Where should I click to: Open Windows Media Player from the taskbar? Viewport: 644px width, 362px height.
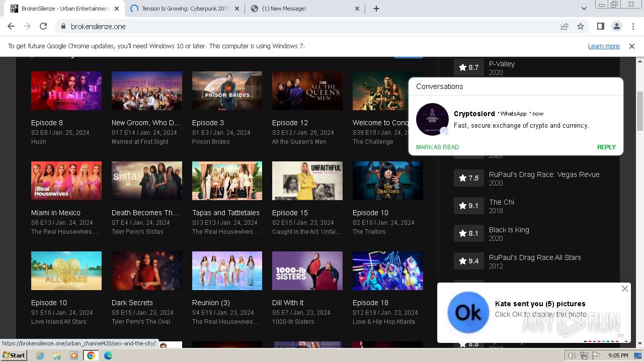(x=74, y=355)
